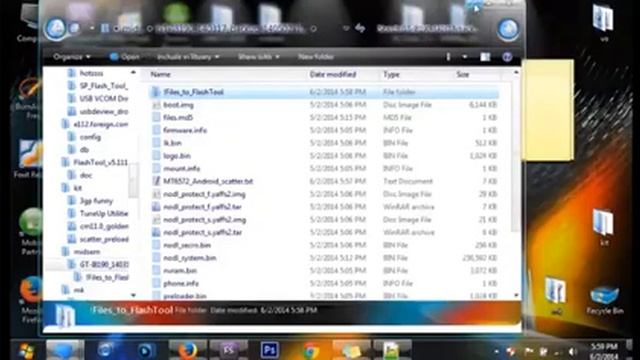Open the Recycle Bin desktop icon
640x360 pixels.
[604, 300]
